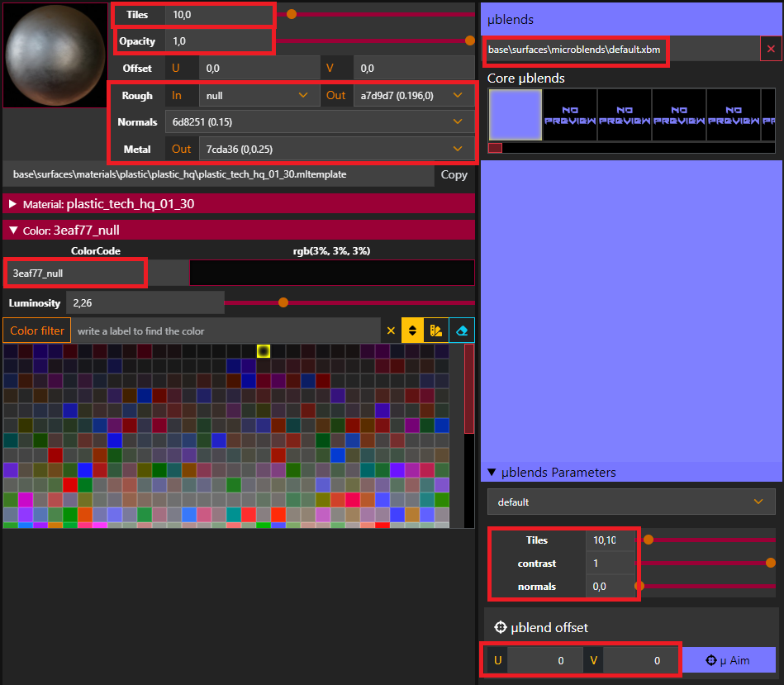Open the Normals 6d8251 dropdown
784x685 pixels.
tap(319, 122)
